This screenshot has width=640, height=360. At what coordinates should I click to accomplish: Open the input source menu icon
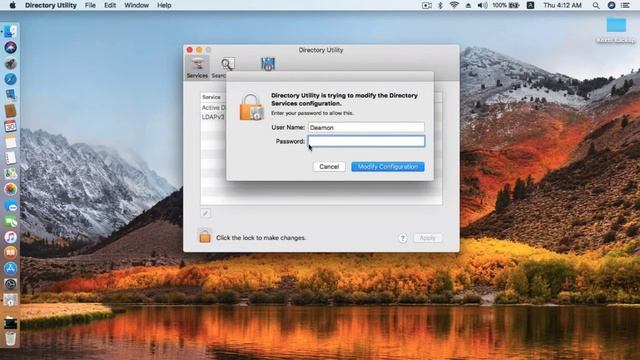(530, 5)
